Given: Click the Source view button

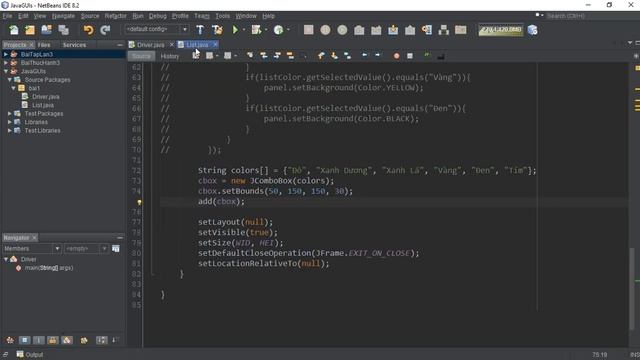Looking at the screenshot, I should point(141,56).
